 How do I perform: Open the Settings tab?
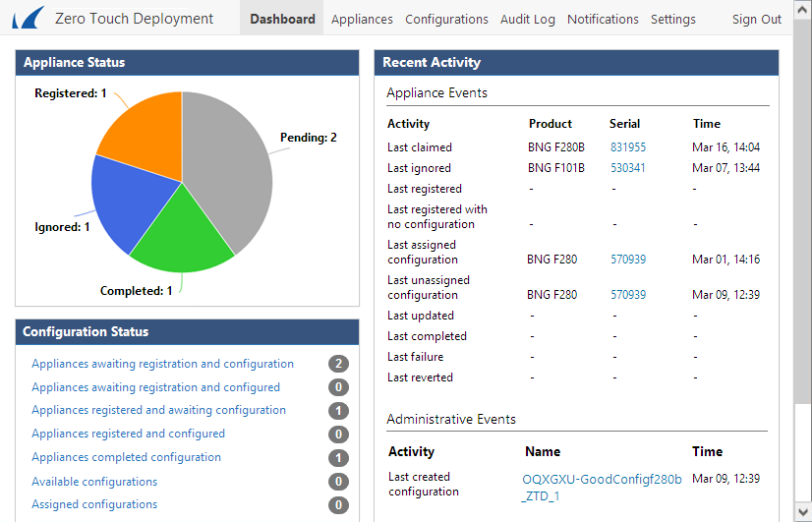coord(672,19)
